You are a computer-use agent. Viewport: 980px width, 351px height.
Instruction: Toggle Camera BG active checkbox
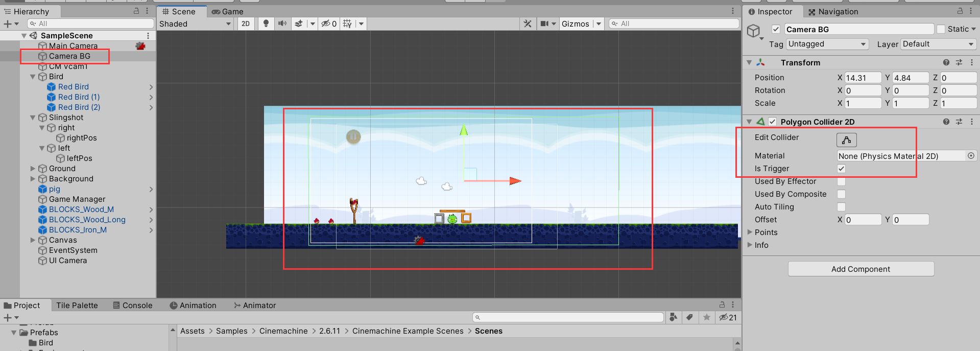click(776, 29)
